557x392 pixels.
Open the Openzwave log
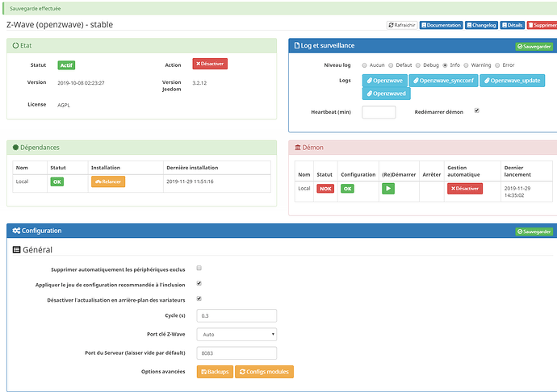pos(385,81)
